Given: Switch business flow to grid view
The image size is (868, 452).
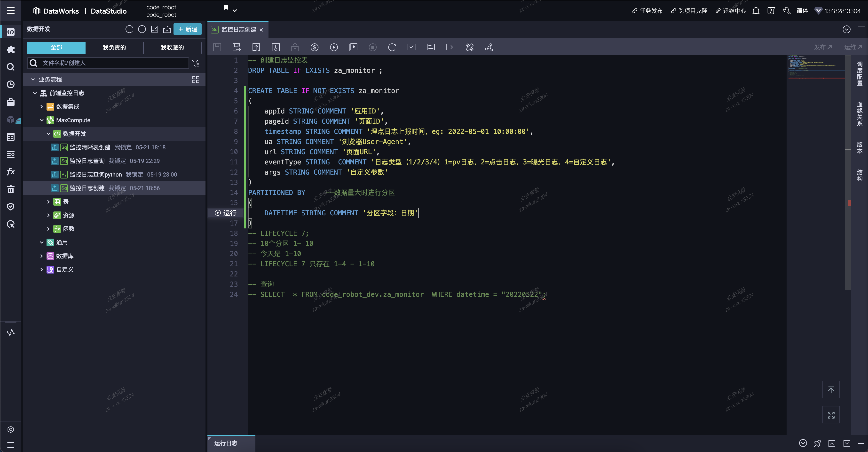Looking at the screenshot, I should coord(196,80).
